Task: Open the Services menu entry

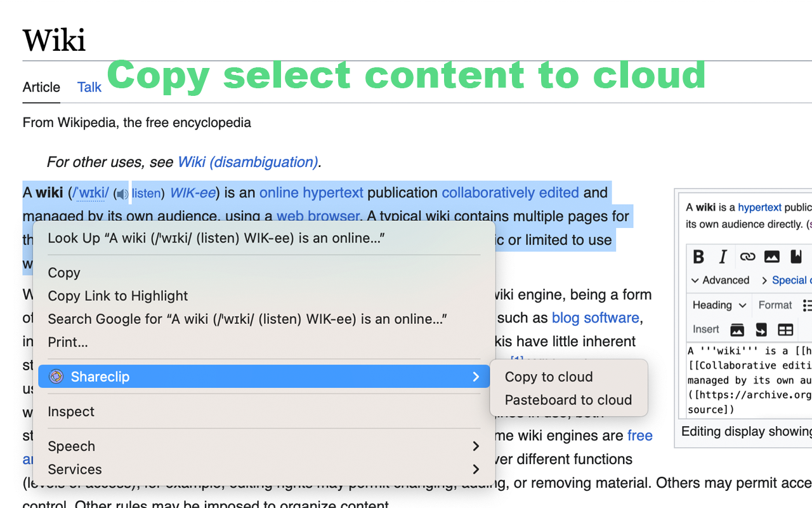Action: coord(264,469)
